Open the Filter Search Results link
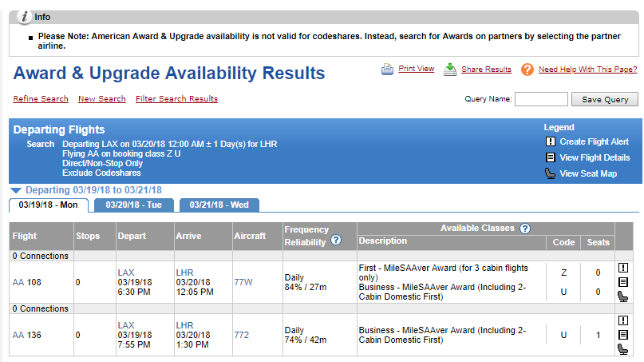The height and width of the screenshot is (362, 644). pyautogui.click(x=176, y=99)
